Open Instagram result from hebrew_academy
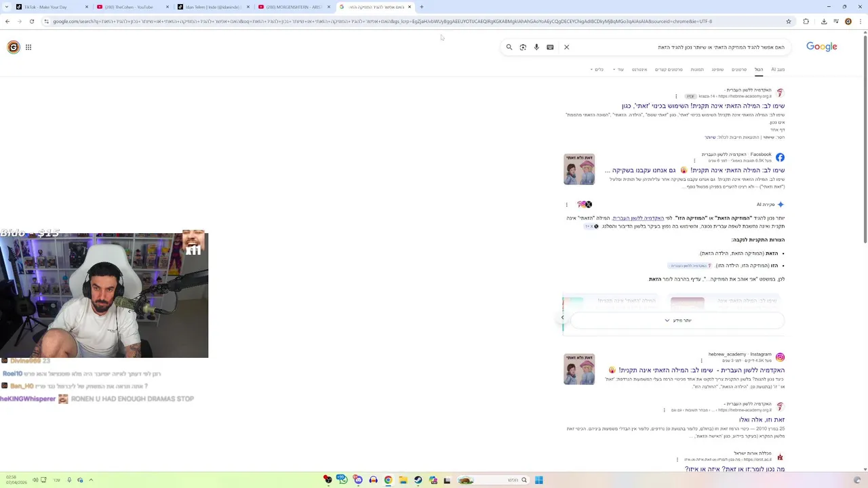Image resolution: width=868 pixels, height=488 pixels. click(696, 370)
